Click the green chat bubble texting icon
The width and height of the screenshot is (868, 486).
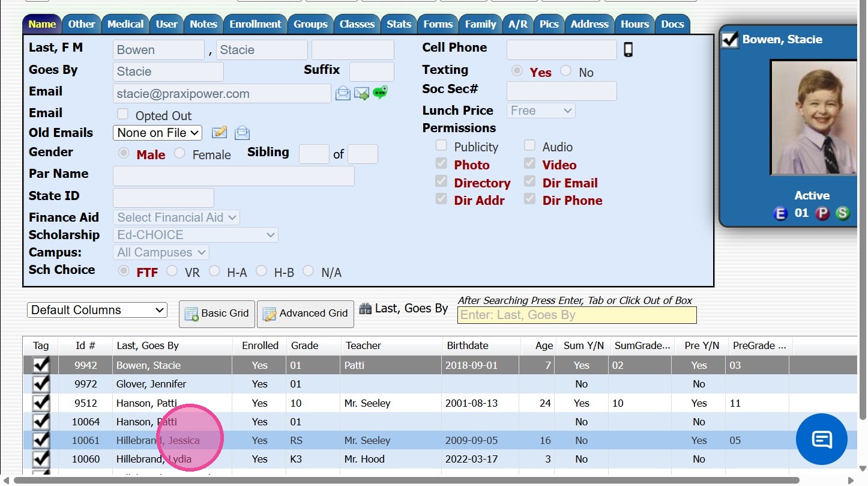[x=380, y=93]
